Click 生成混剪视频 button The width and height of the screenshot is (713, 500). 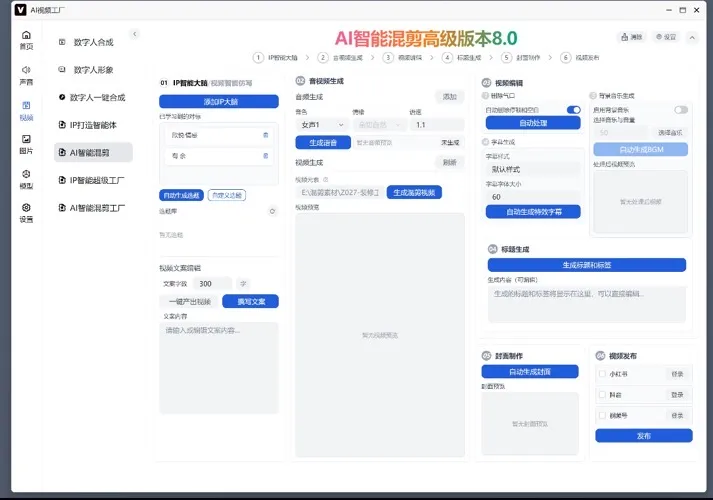point(414,193)
